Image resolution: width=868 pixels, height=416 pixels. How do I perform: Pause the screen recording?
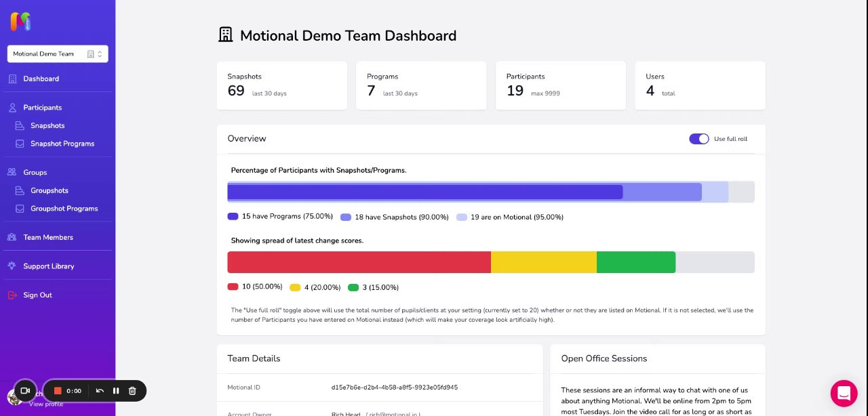pos(116,391)
